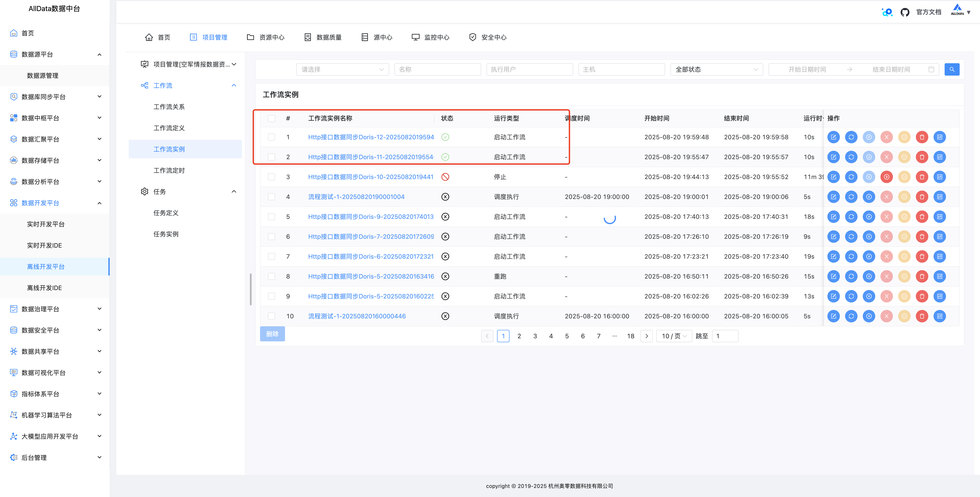Image resolution: width=980 pixels, height=497 pixels.
Task: Open the 10 / 页 page size dropdown
Action: 674,336
